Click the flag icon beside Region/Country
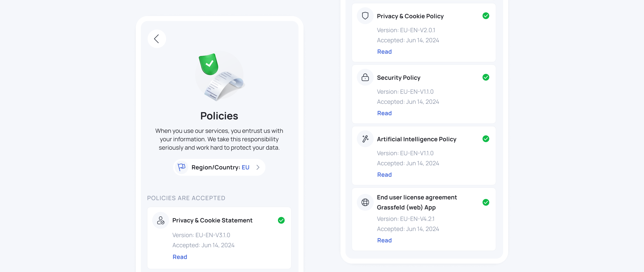 182,167
